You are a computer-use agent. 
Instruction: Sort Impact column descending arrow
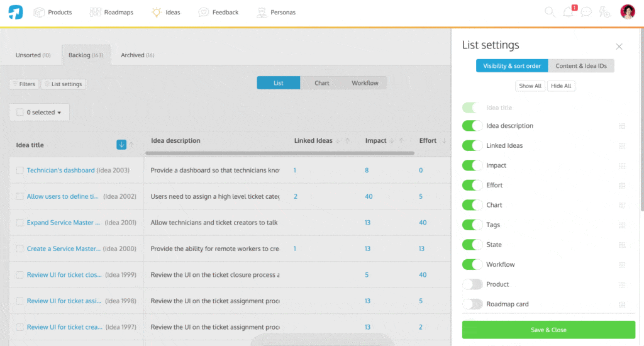(x=392, y=140)
